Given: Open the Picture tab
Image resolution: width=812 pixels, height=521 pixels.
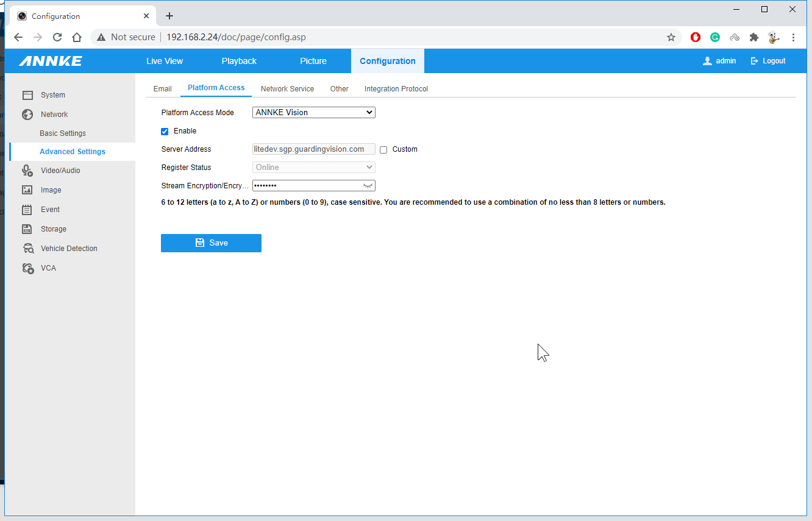Looking at the screenshot, I should click(313, 61).
